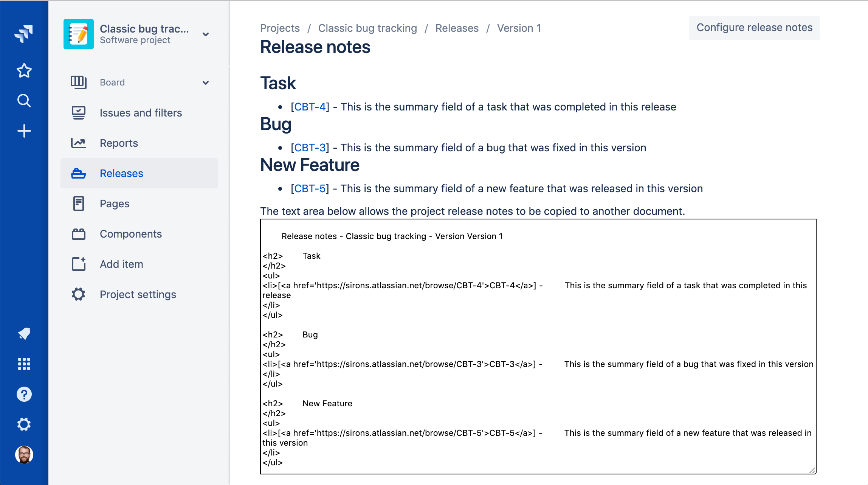Open Project settings icon in sidebar

coord(78,294)
